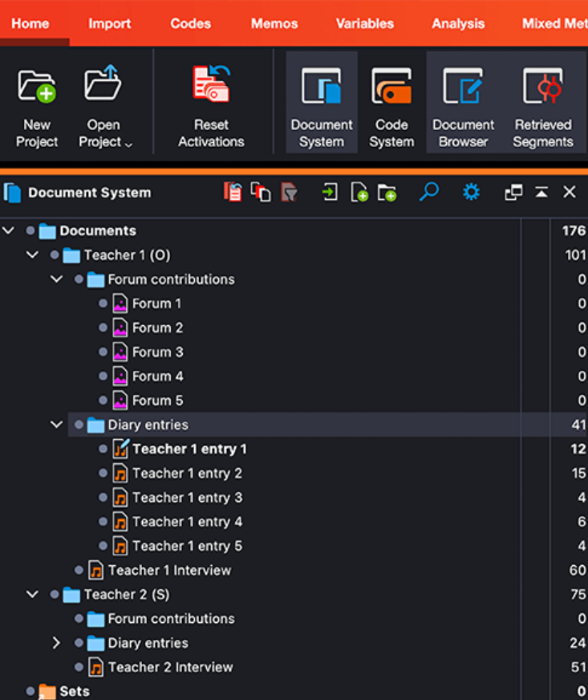Click coded segments count 176 for Documents

point(574,230)
